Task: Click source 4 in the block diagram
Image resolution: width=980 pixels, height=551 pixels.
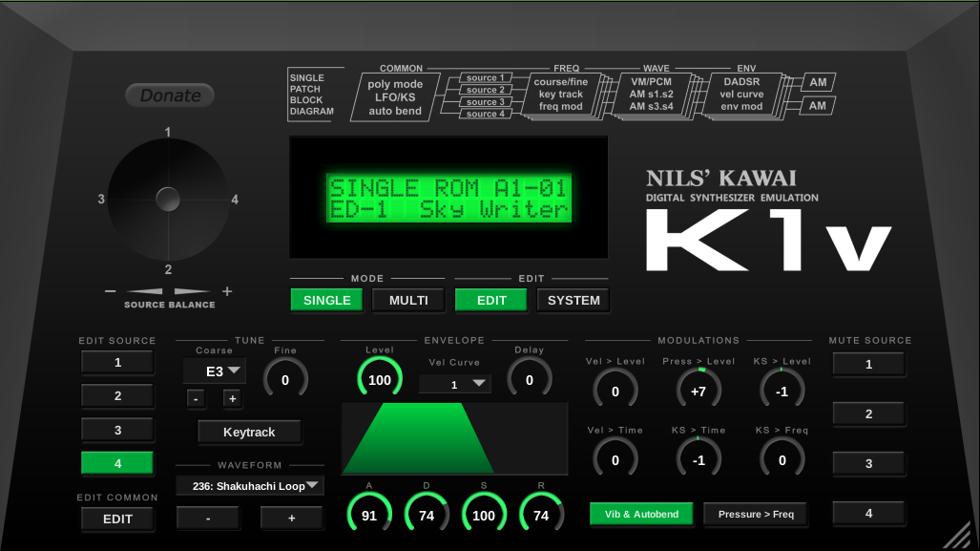Action: (x=486, y=114)
